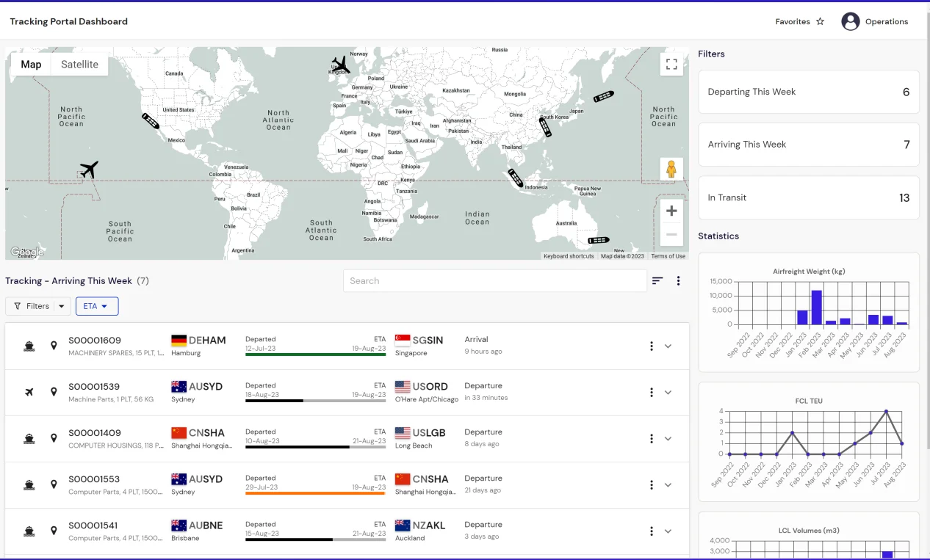930x560 pixels.
Task: Click the ship mode icon for S00001609
Action: coord(29,346)
